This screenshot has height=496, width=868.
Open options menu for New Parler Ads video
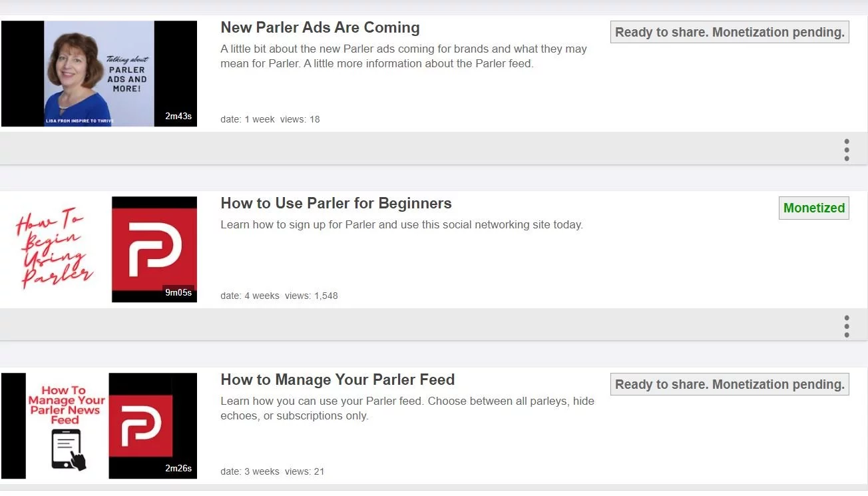pos(847,150)
